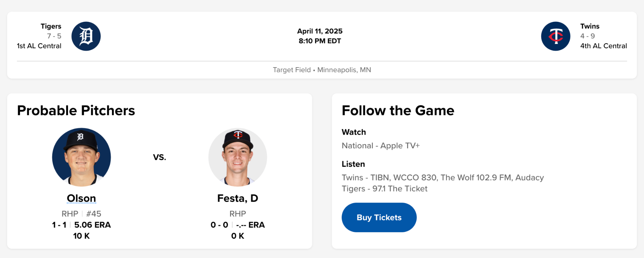Click the Minnesota Twins logo
The width and height of the screenshot is (644, 258).
coord(556,36)
